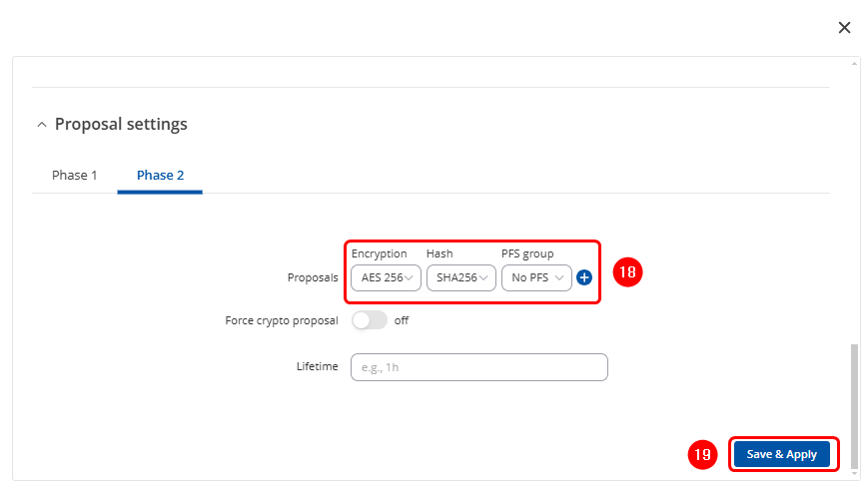Click the "off" label beside the toggle
Image resolution: width=868 pixels, height=493 pixels.
point(402,320)
